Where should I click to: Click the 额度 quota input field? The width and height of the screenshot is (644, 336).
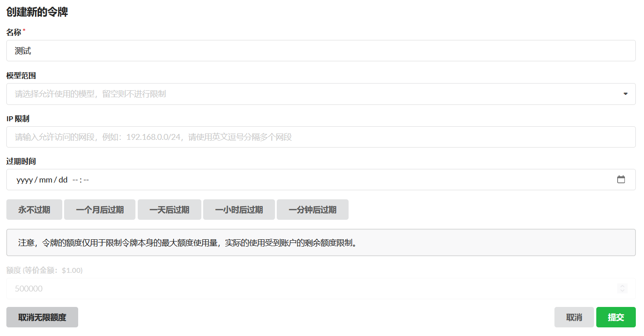(273, 288)
